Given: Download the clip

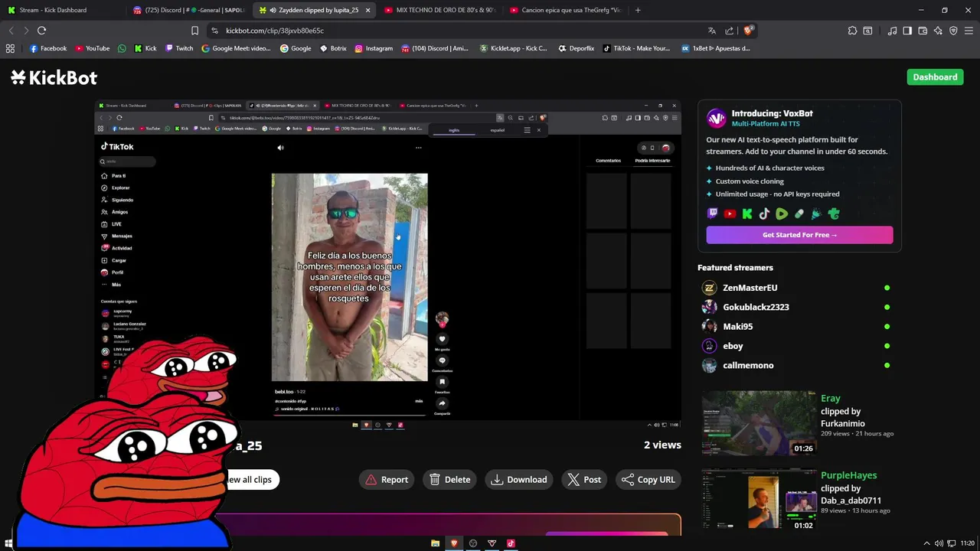Looking at the screenshot, I should 519,480.
